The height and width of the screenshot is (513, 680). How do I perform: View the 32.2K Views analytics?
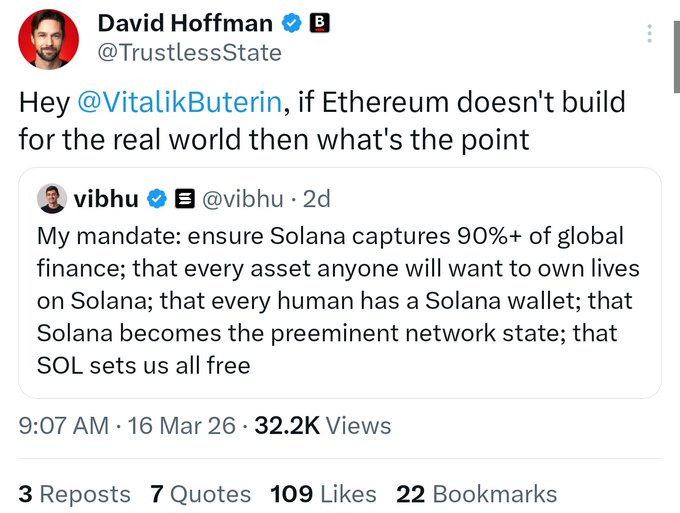pyautogui.click(x=324, y=426)
